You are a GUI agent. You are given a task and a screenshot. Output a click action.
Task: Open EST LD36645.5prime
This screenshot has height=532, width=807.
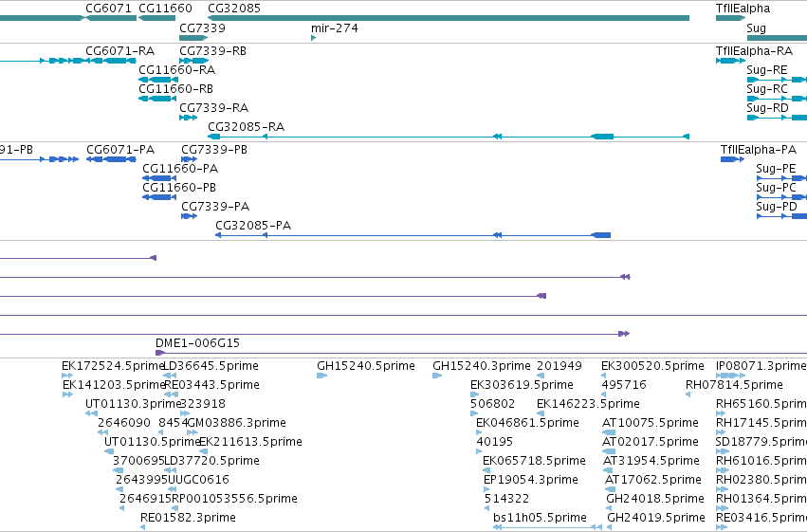tap(211, 366)
